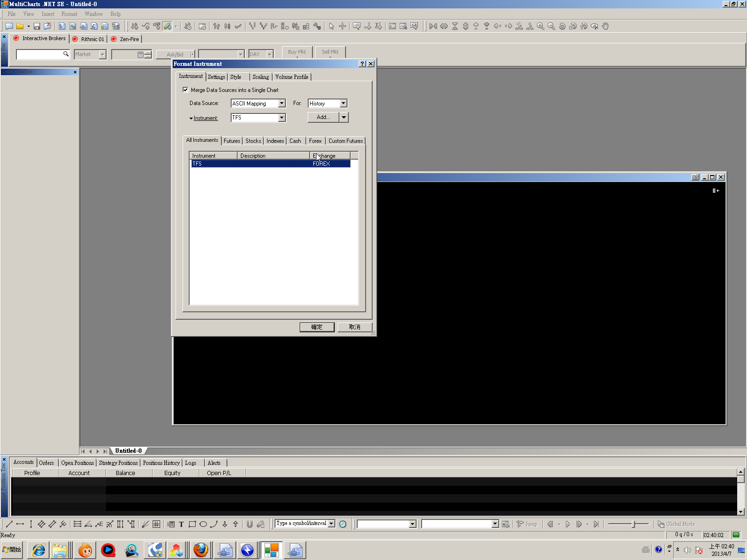
Task: Click the Zoom In magnifier icon
Action: (x=540, y=26)
